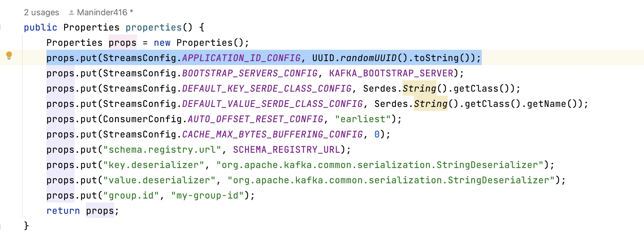Click the "value.deserializer" string
This screenshot has height=241, width=644.
159,180
